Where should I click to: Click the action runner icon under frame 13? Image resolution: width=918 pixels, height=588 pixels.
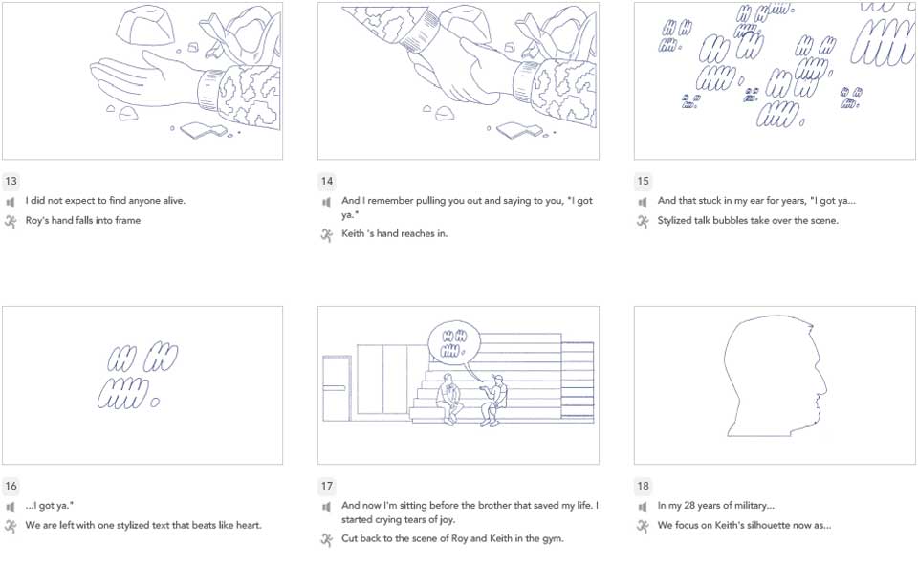pyautogui.click(x=11, y=222)
